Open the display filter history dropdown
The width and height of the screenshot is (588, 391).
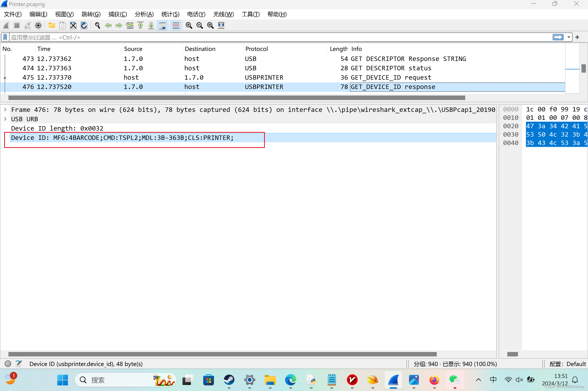tap(569, 37)
